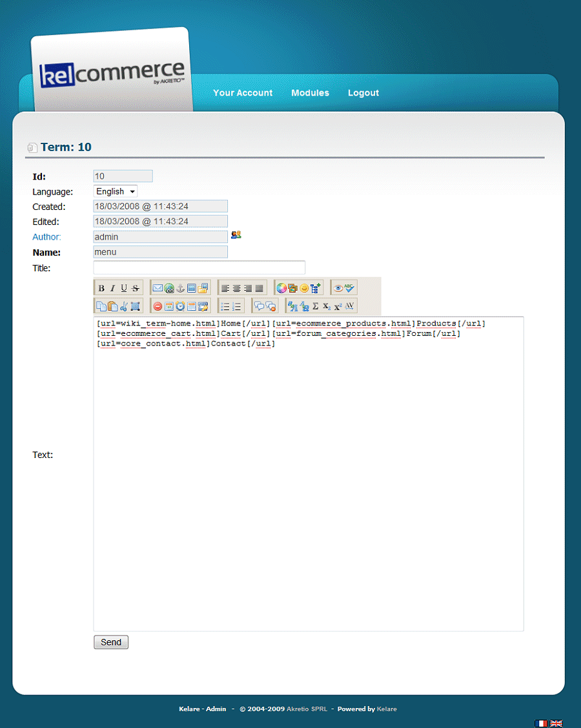Viewport: 581px width, 728px height.
Task: Insert an anchor using the anchor icon
Action: 180,288
